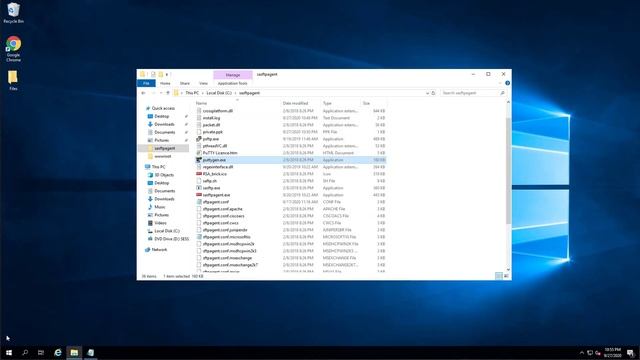The image size is (640, 360).
Task: Open Task View on the taskbar
Action: coord(41,353)
